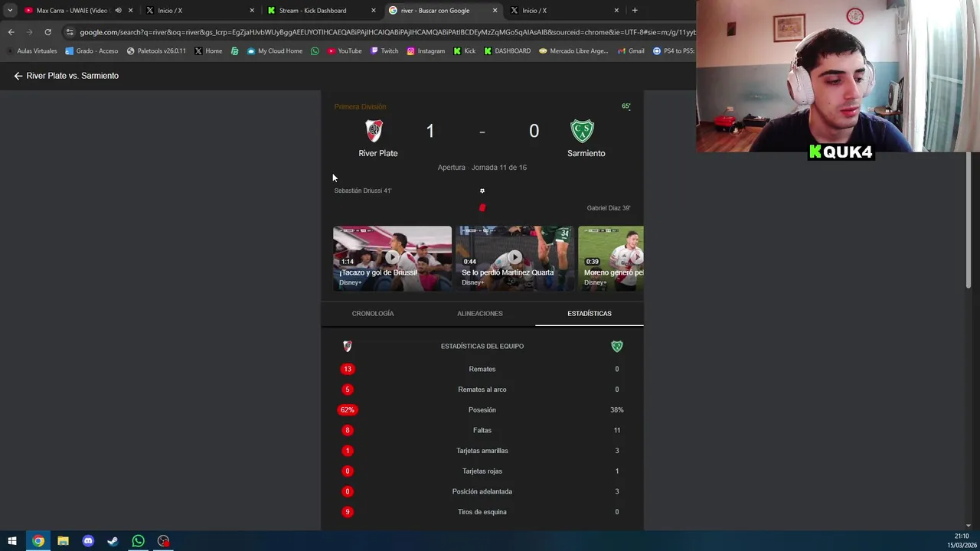Screen dimensions: 980x551
Task: Open WhatsApp from the taskbar
Action: [138, 541]
